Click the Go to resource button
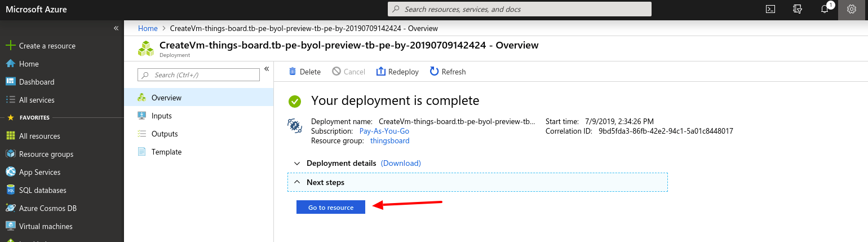Screen dimensions: 868x242 [331, 208]
